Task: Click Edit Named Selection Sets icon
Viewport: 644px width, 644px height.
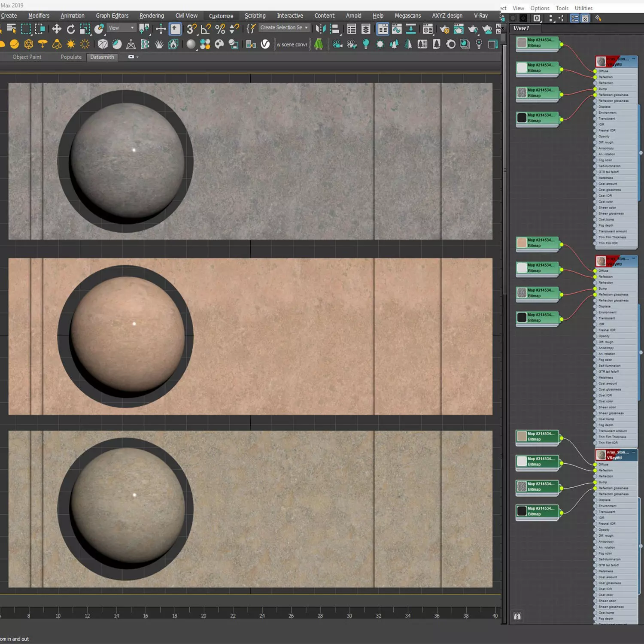Action: click(x=251, y=29)
